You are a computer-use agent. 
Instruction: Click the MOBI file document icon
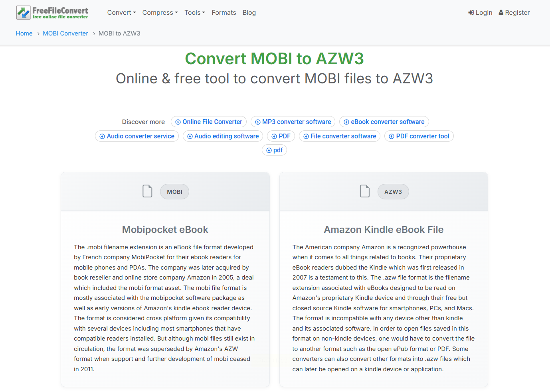148,191
